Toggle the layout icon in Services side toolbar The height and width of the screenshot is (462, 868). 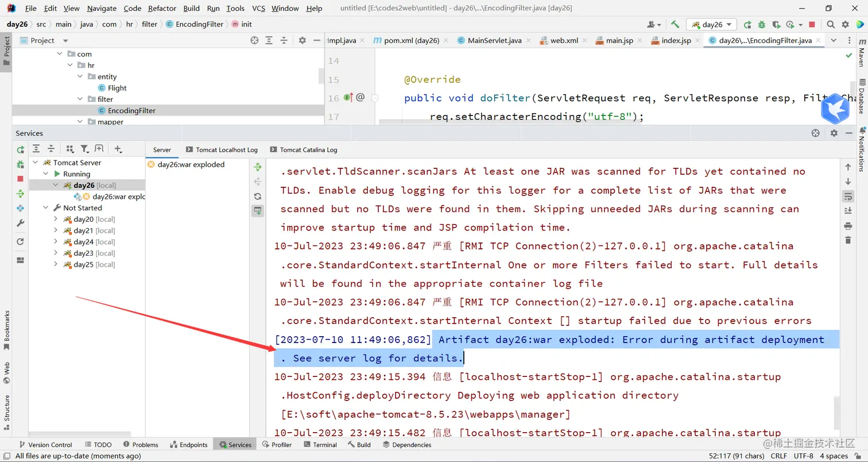click(x=21, y=260)
